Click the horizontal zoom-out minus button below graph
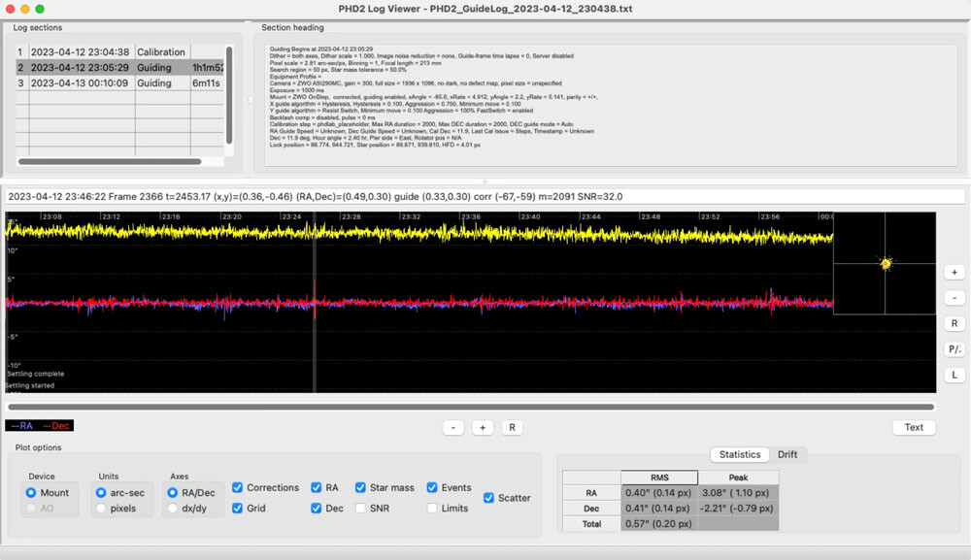 tap(452, 427)
